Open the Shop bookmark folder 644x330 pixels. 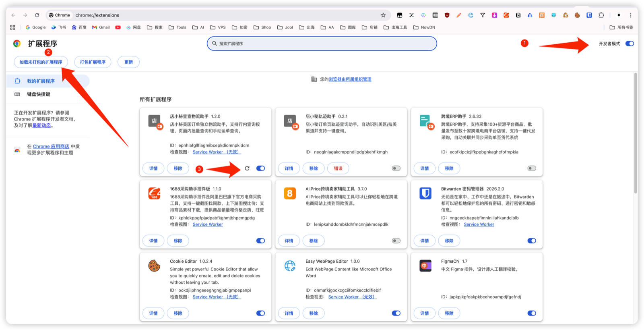point(262,27)
